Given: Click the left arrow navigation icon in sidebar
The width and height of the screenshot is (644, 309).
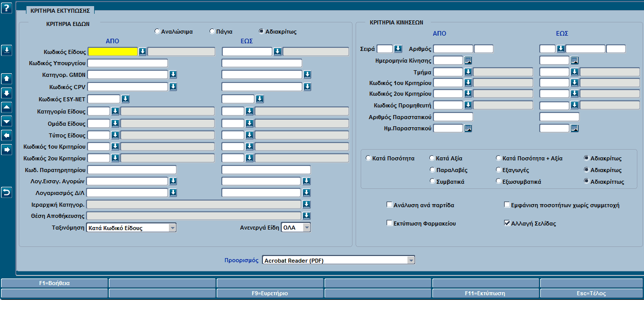Looking at the screenshot, I should point(7,135).
